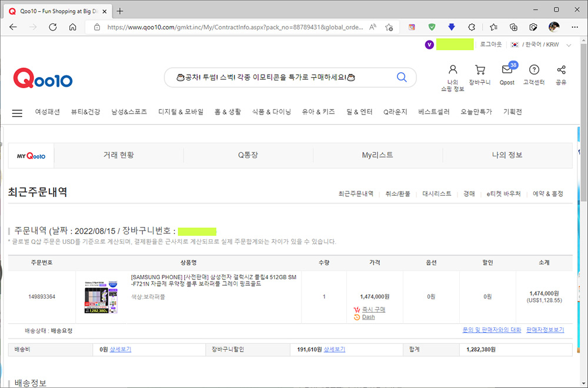The image size is (588, 388).
Task: Open the 여성패션 category
Action: coord(48,112)
